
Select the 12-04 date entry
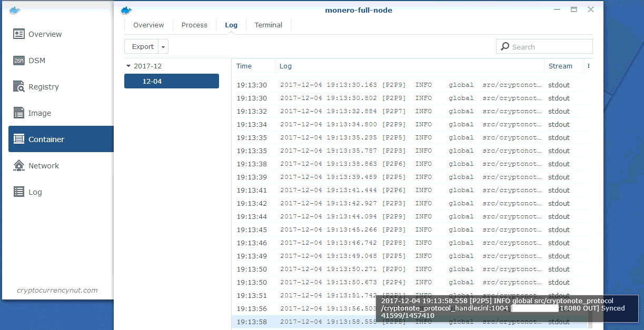172,81
